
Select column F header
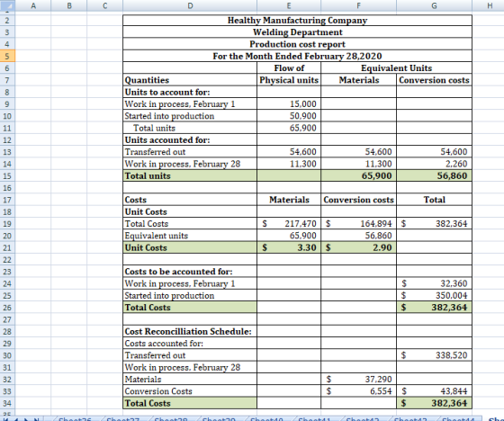[358, 5]
